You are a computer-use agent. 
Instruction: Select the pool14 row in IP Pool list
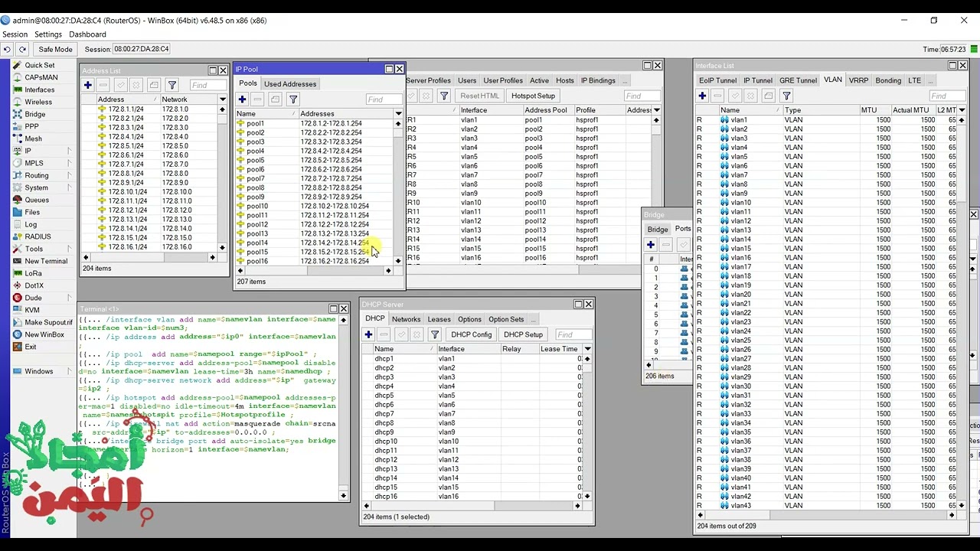pos(257,243)
